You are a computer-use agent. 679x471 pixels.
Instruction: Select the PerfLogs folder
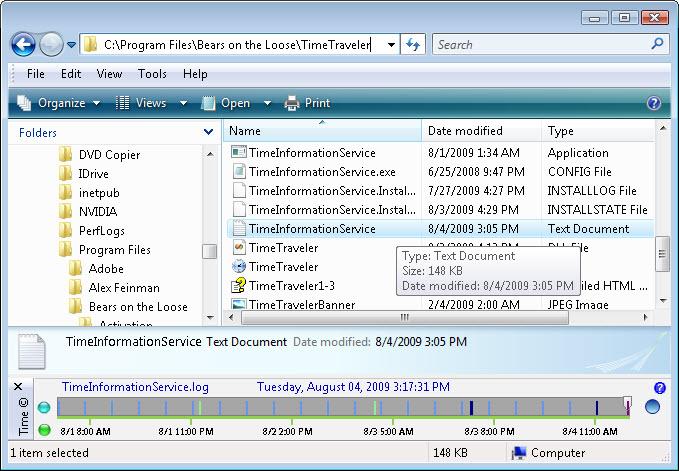tap(92, 231)
